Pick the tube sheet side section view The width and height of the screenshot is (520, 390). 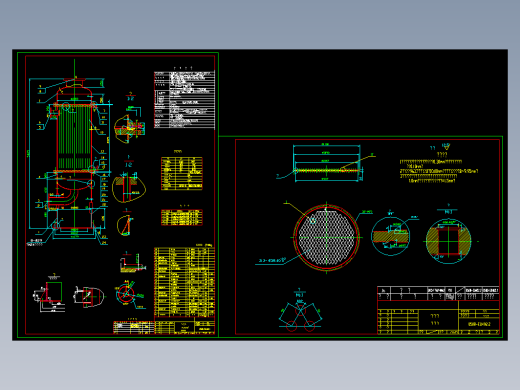[x=327, y=163]
